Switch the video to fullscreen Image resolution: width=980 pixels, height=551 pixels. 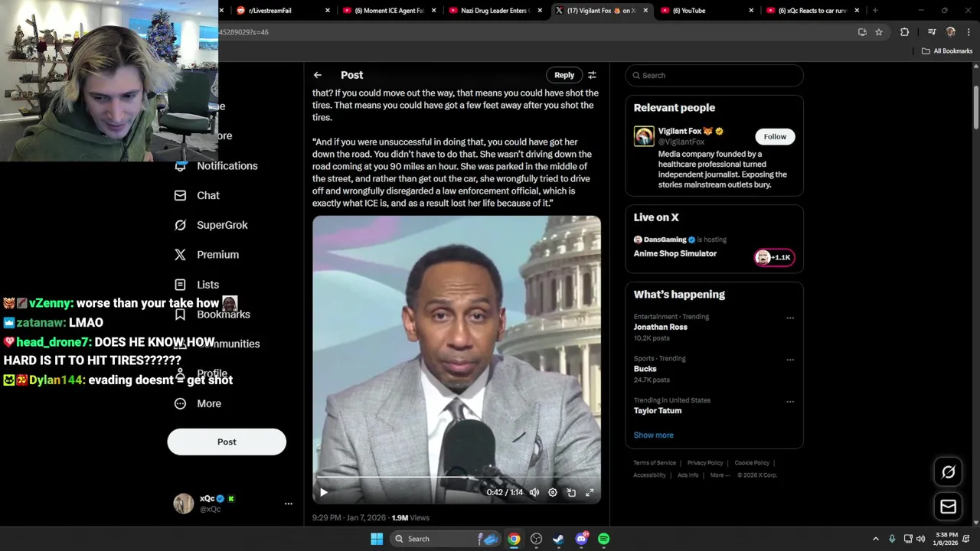click(590, 493)
